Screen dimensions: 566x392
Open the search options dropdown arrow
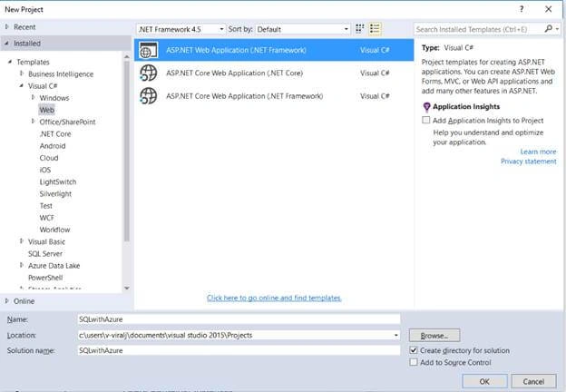coord(557,29)
